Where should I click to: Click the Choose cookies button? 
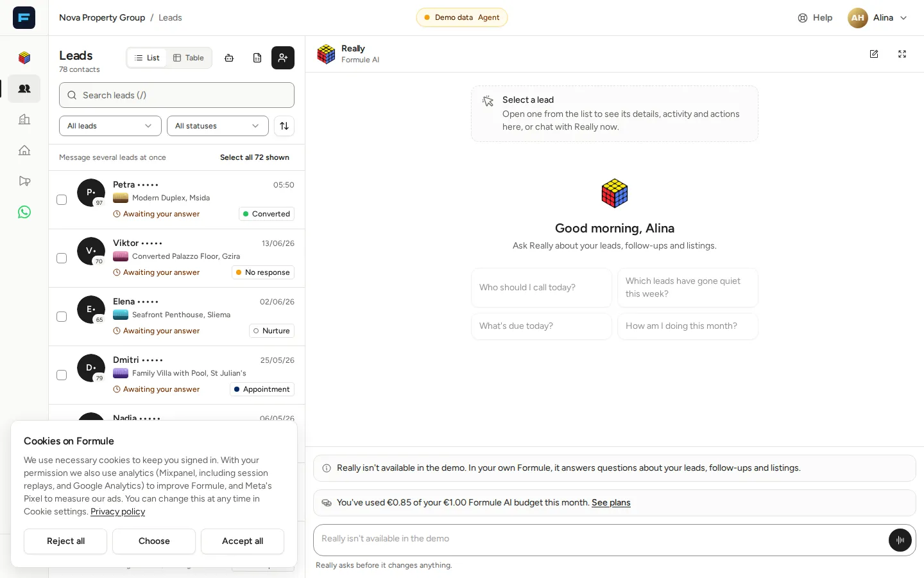pos(154,541)
